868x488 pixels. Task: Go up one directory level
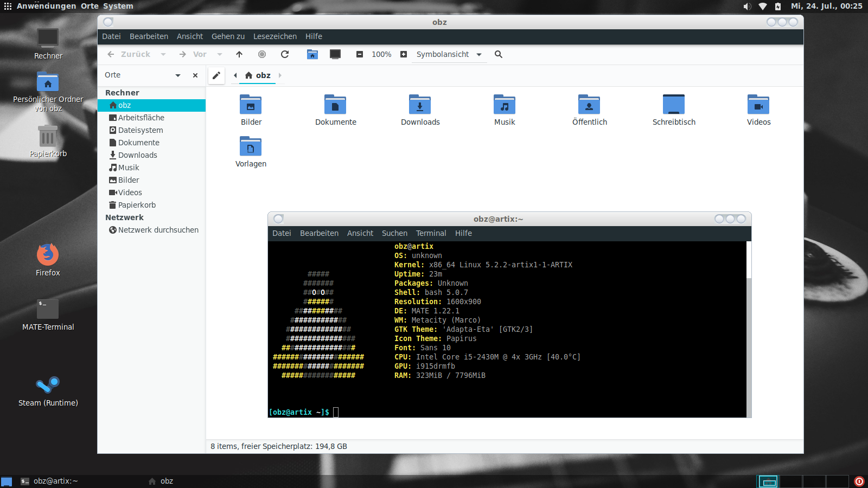pos(239,54)
